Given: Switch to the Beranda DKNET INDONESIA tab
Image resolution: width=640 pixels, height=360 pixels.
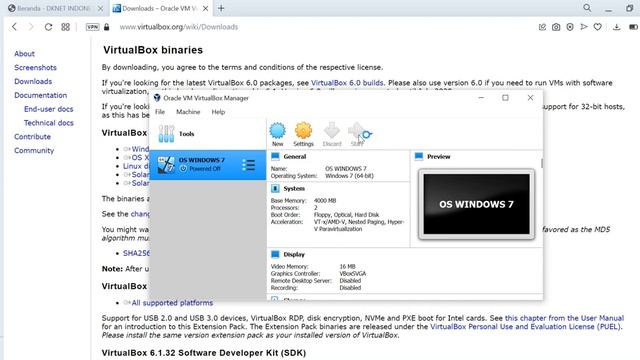Looking at the screenshot, I should 56,8.
